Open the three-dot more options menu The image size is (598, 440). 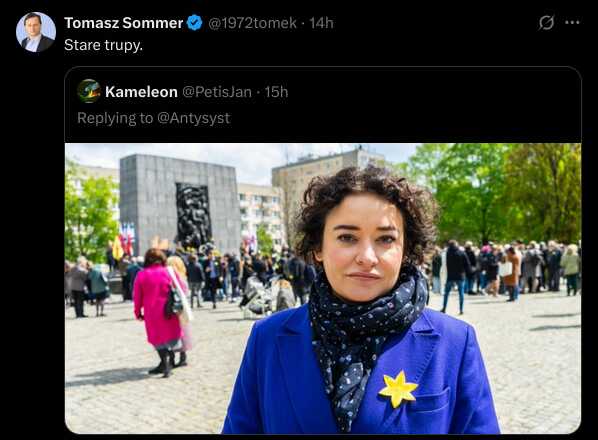572,22
